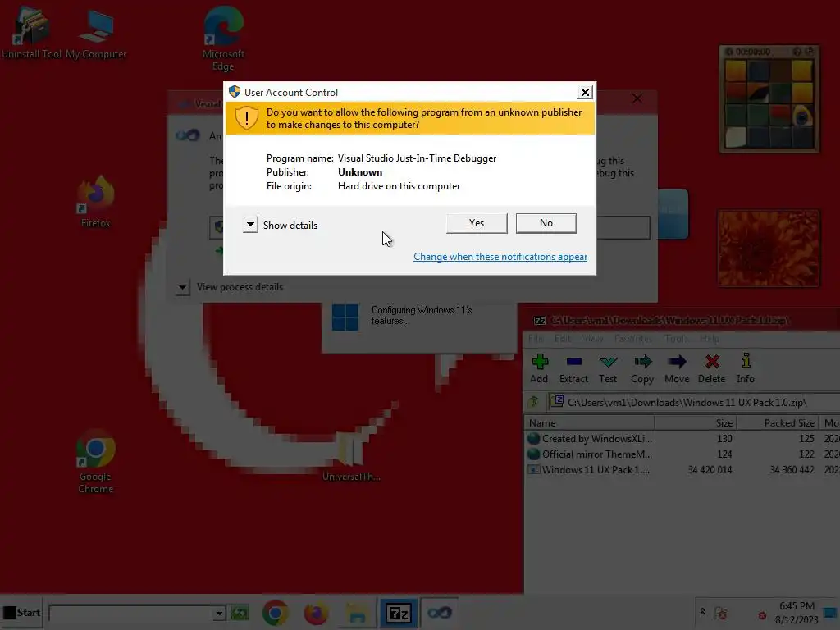
Task: Expand Show details in the UAC dialog
Action: 250,225
